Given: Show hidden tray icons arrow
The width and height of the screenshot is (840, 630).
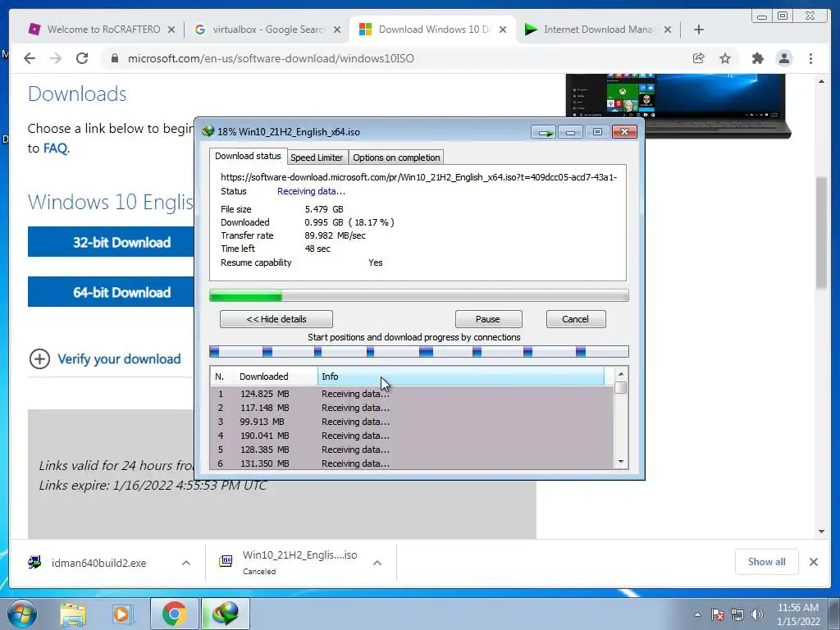Looking at the screenshot, I should click(x=697, y=615).
